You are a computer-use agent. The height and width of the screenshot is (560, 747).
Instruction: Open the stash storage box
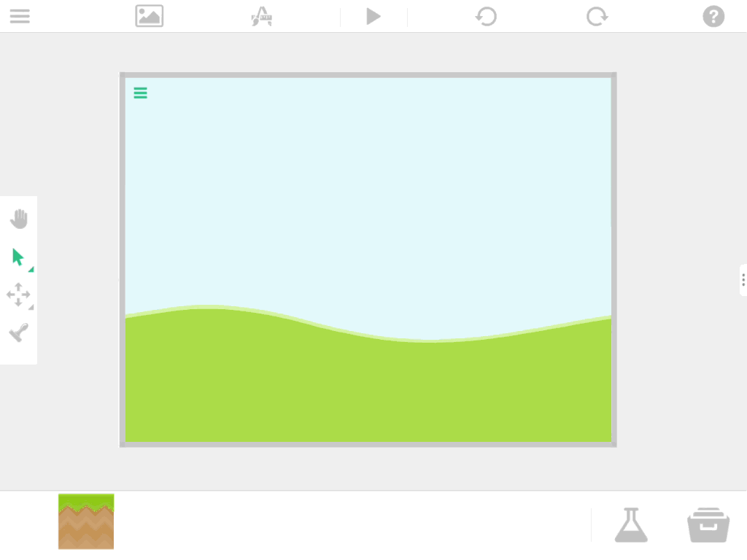[x=707, y=524]
